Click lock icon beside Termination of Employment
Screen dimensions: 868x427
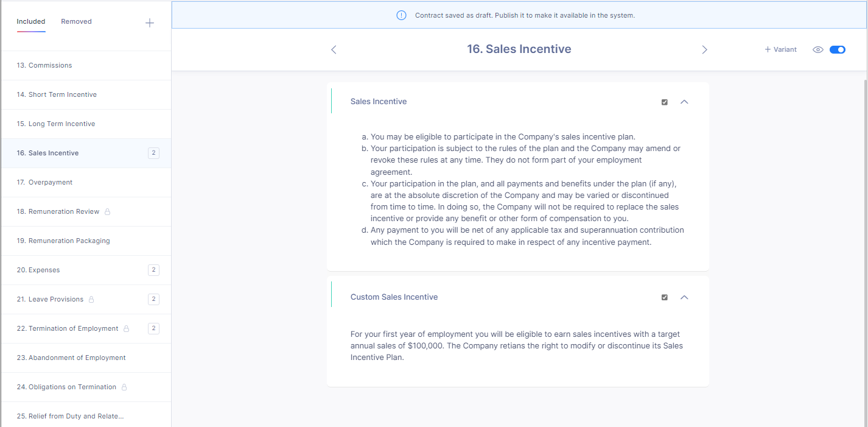[x=127, y=329]
